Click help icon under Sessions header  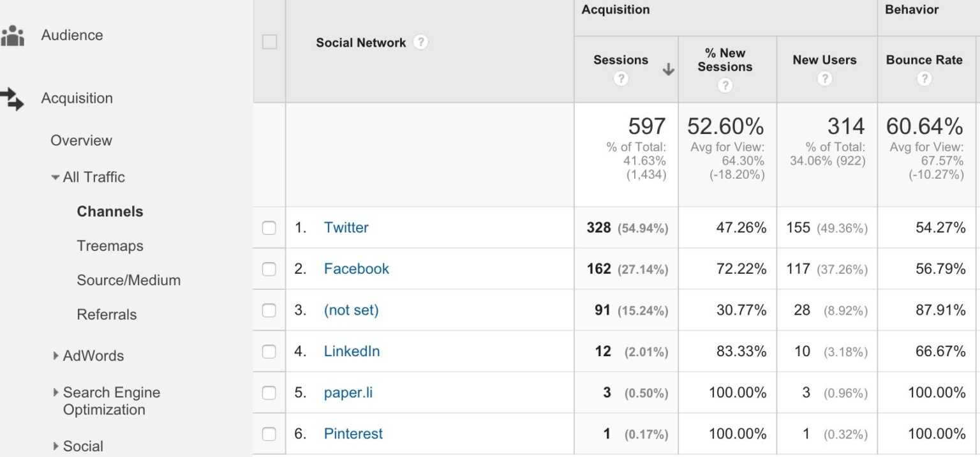pos(620,79)
